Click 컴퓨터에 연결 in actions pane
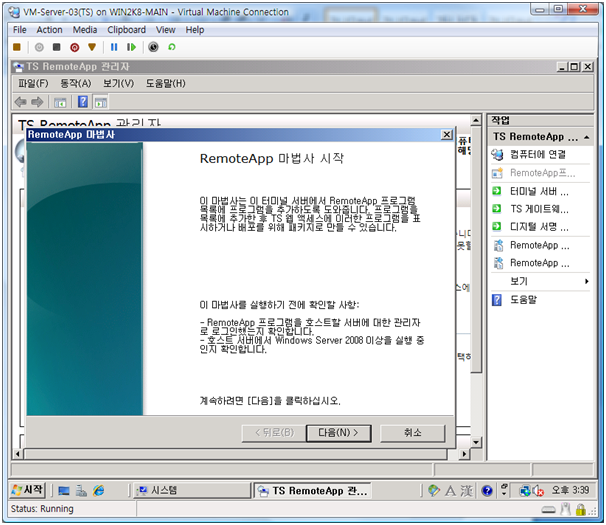 (x=537, y=155)
